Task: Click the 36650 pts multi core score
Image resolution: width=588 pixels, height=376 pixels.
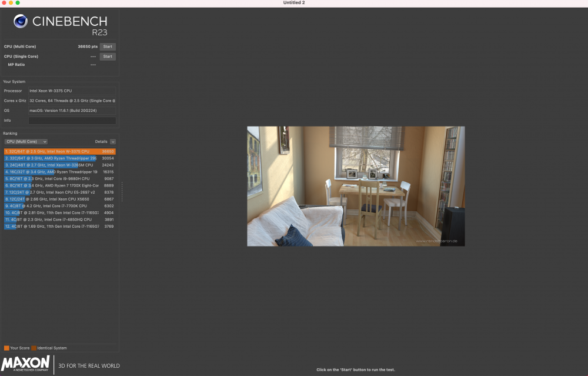Action: [x=88, y=46]
